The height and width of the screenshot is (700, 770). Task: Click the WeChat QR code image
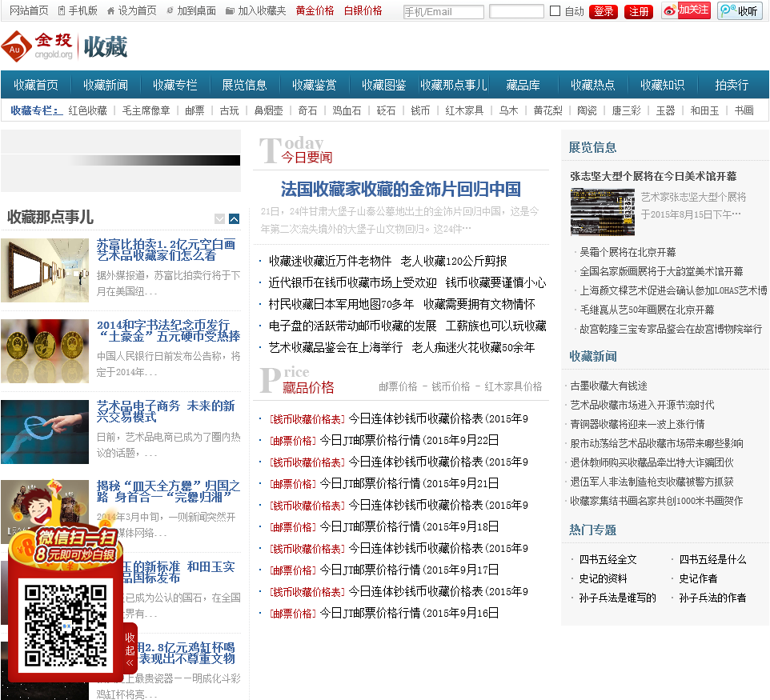[66, 626]
